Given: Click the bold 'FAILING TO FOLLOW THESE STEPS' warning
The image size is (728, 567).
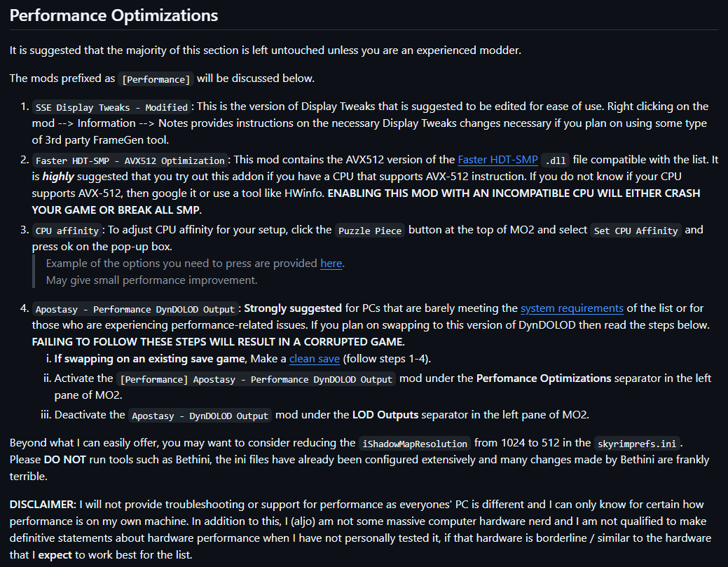Looking at the screenshot, I should (218, 342).
